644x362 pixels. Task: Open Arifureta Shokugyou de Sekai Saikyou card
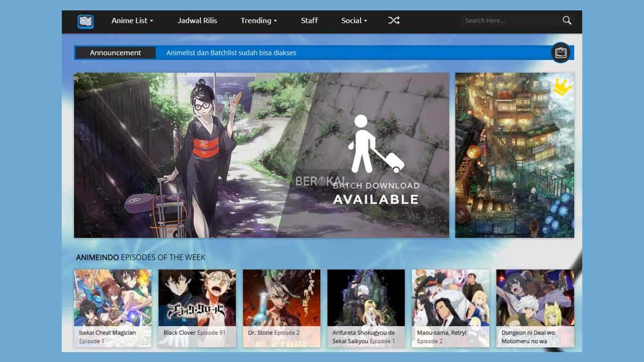366,308
